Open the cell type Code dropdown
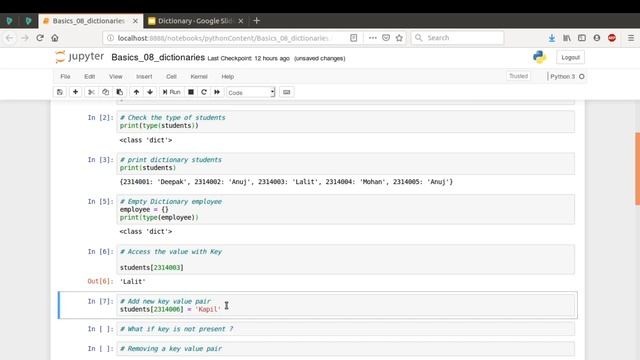Viewport: 640px width, 360px height. (251, 93)
